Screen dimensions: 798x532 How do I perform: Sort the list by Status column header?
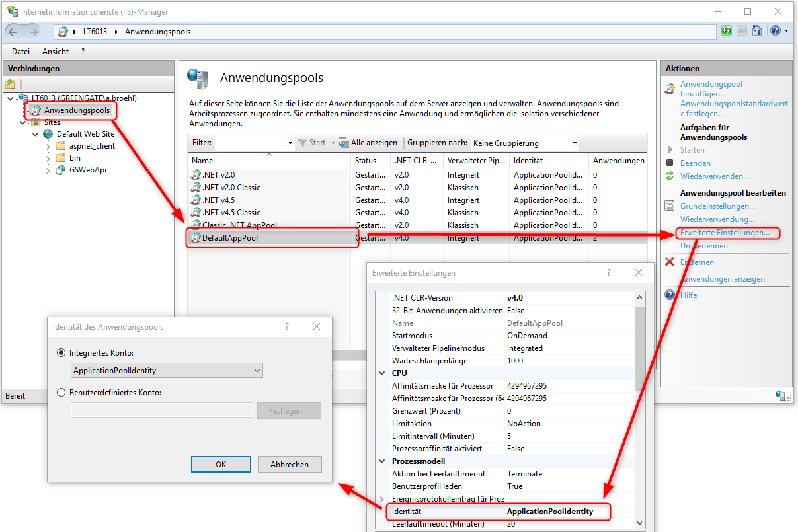[x=370, y=161]
